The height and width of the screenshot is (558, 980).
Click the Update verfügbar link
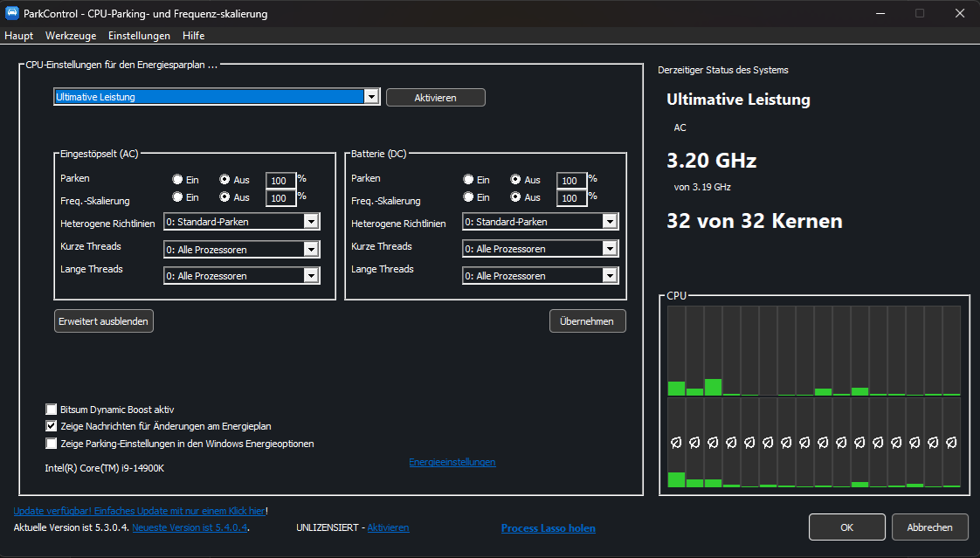[140, 511]
